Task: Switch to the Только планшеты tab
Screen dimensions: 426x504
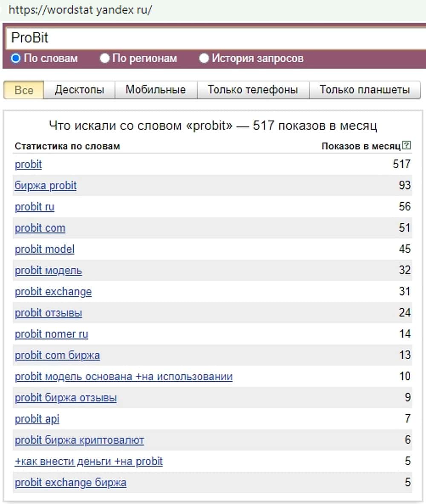Action: 365,90
